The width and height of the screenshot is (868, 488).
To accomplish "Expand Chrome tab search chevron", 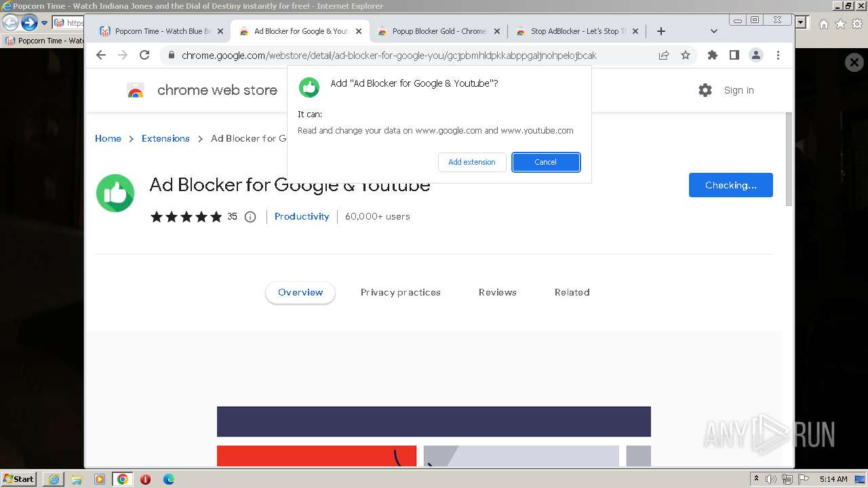I will (x=713, y=31).
